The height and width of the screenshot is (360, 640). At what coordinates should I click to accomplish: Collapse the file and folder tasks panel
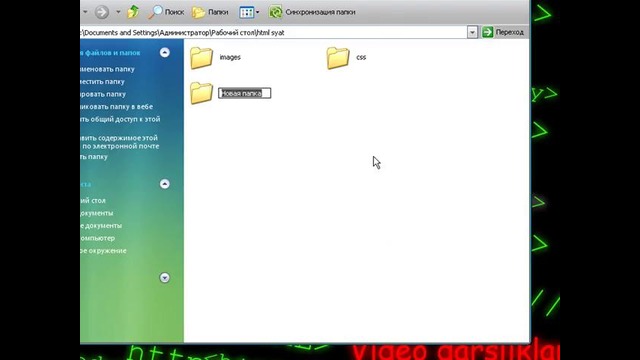point(164,53)
